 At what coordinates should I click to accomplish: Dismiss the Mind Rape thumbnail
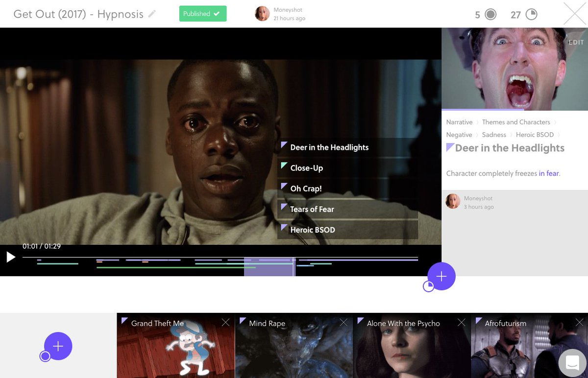pyautogui.click(x=343, y=323)
